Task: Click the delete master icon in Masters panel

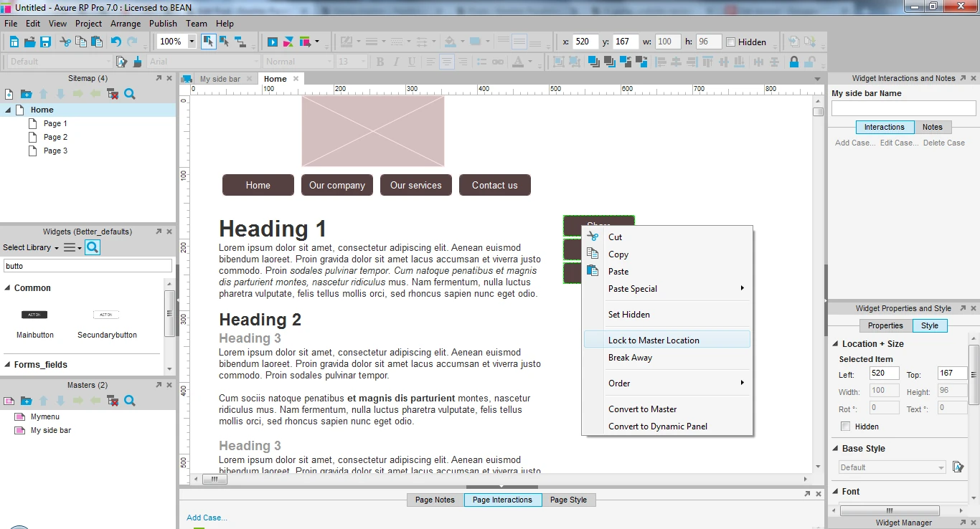Action: (113, 401)
